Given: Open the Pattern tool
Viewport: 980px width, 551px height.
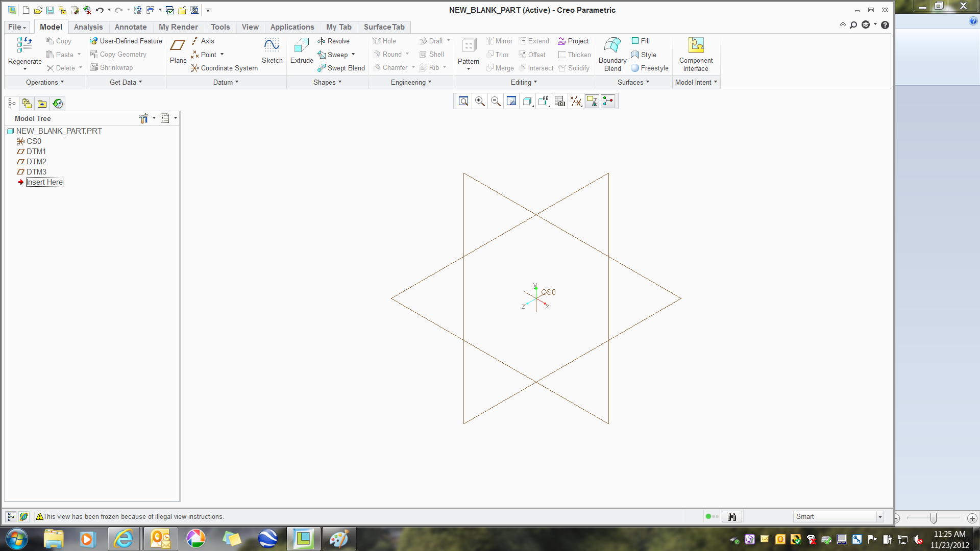Looking at the screenshot, I should (468, 53).
